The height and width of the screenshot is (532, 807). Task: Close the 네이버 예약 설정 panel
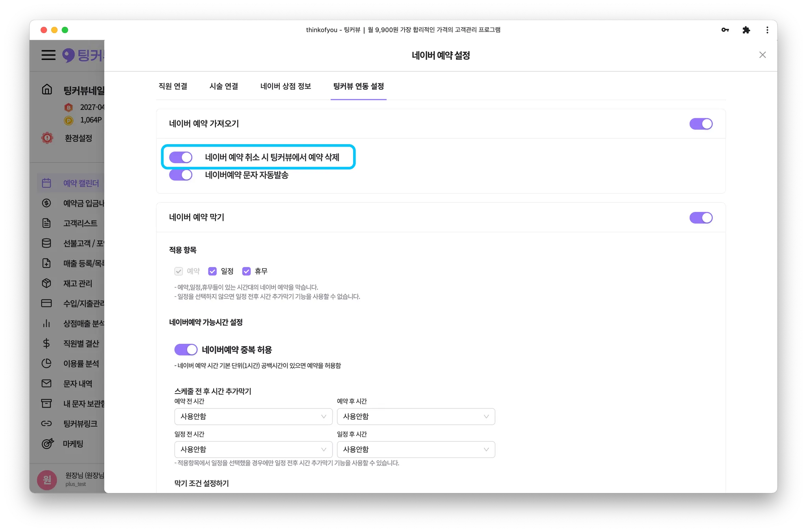coord(762,55)
